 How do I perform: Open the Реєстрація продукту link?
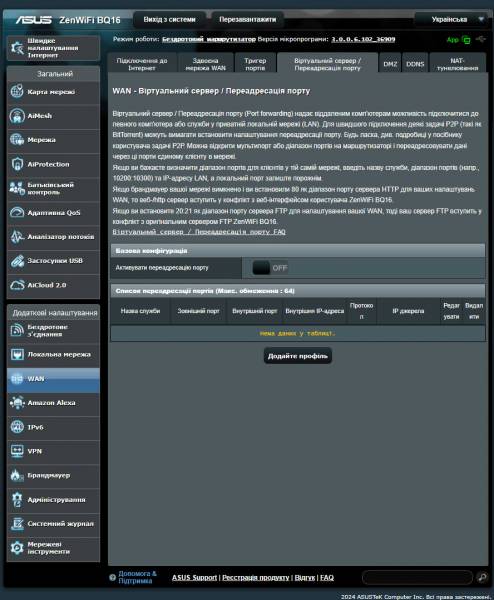click(256, 577)
